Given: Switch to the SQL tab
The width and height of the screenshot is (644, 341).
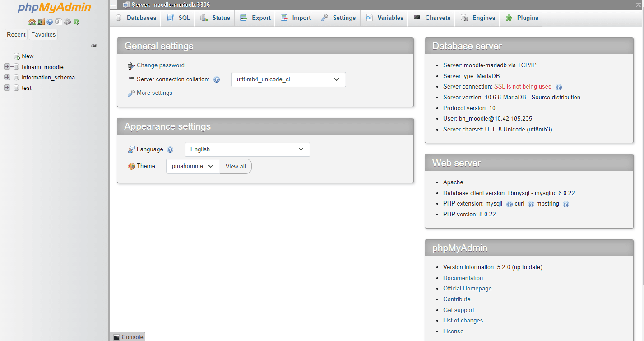Looking at the screenshot, I should (179, 18).
